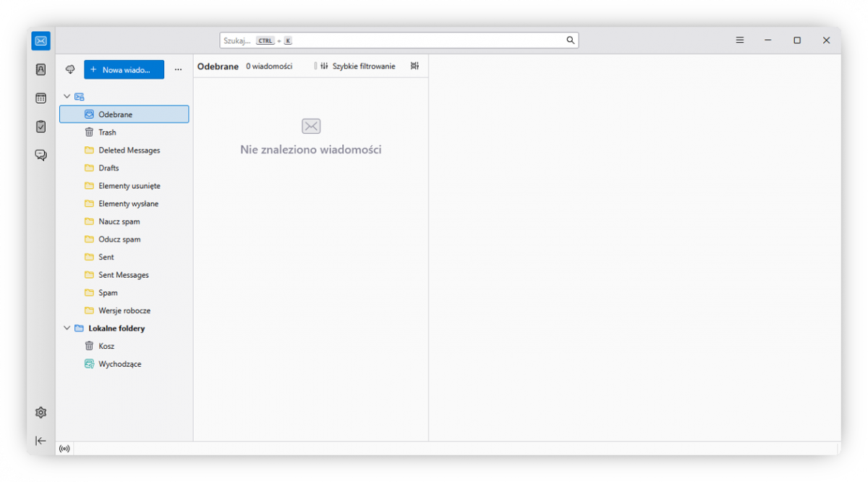Click the search magnifier icon
Screen dimensions: 868x482
click(x=571, y=40)
